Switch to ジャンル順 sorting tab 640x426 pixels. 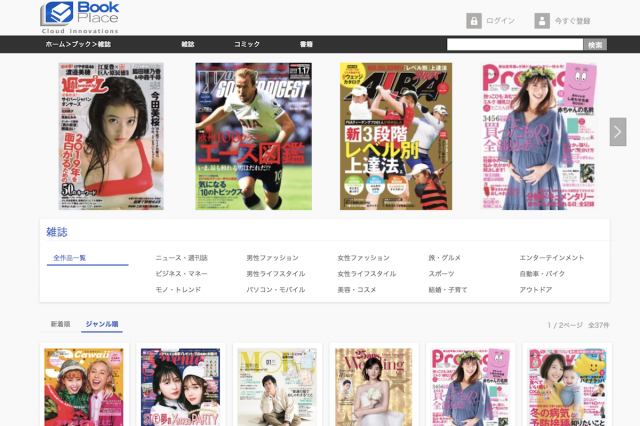point(102,324)
